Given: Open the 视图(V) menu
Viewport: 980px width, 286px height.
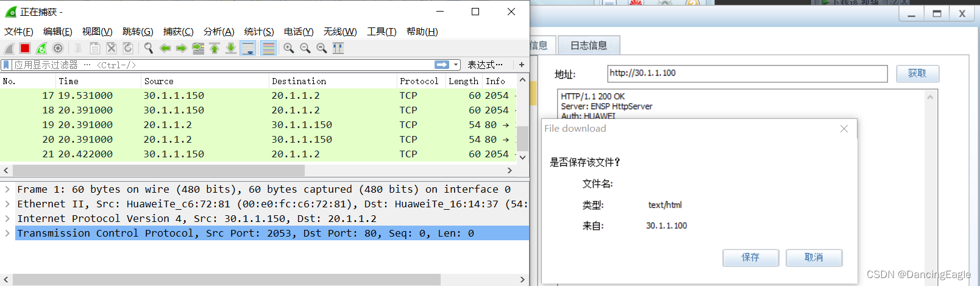Looking at the screenshot, I should [x=98, y=32].
